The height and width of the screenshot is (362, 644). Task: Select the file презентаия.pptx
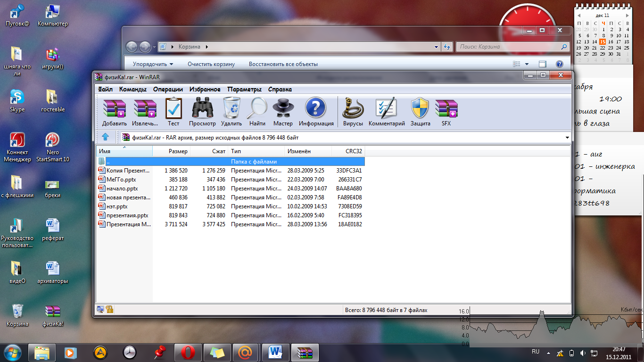click(231, 215)
